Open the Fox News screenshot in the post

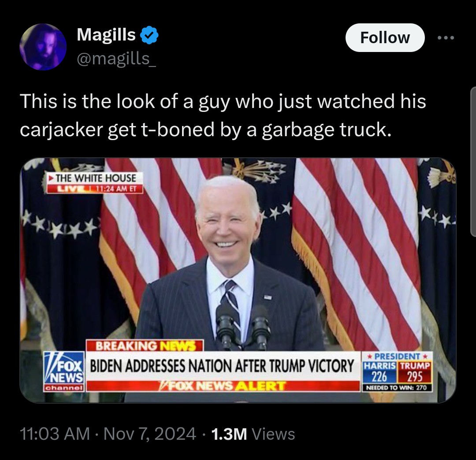(238, 280)
